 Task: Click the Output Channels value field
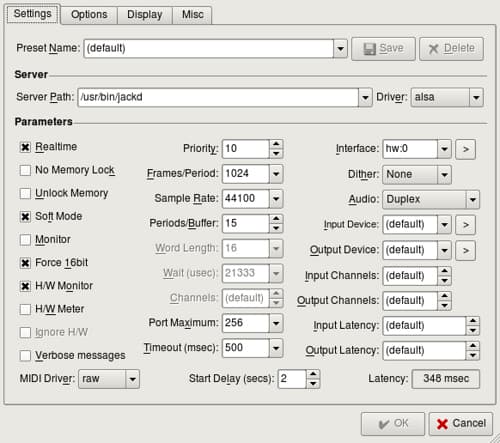[x=410, y=301]
